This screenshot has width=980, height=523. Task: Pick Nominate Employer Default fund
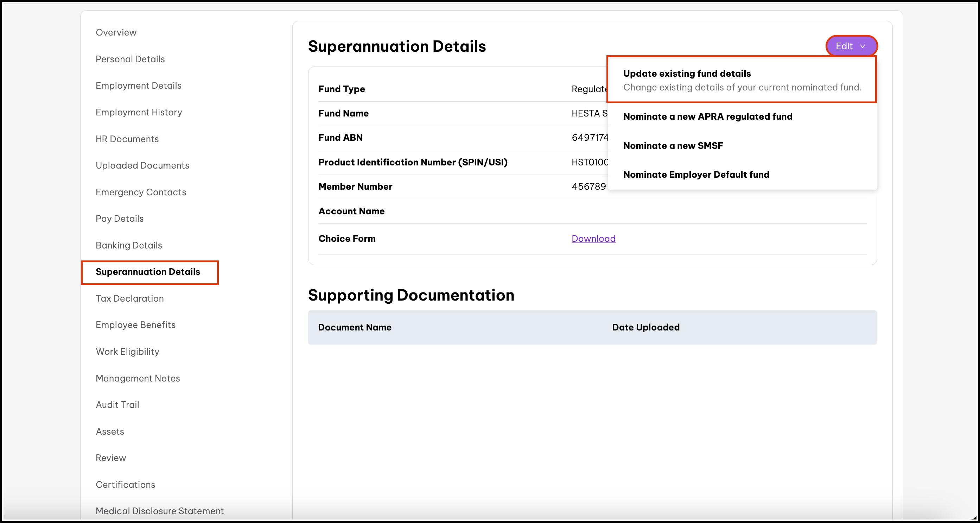click(696, 175)
